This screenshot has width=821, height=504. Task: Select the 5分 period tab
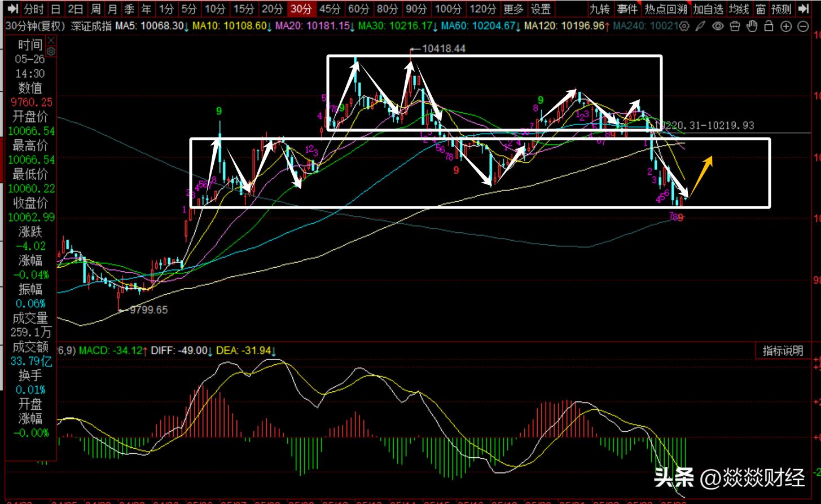pyautogui.click(x=190, y=9)
